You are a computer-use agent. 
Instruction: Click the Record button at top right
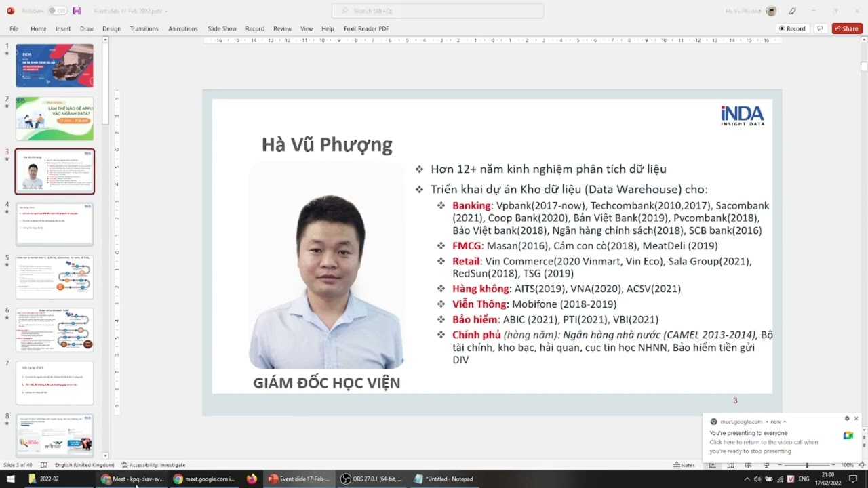pos(792,28)
